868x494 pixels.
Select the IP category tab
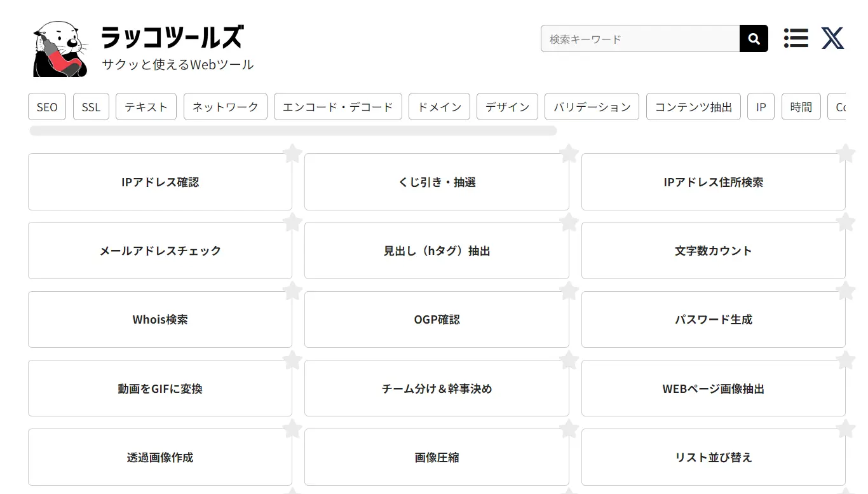tap(761, 107)
